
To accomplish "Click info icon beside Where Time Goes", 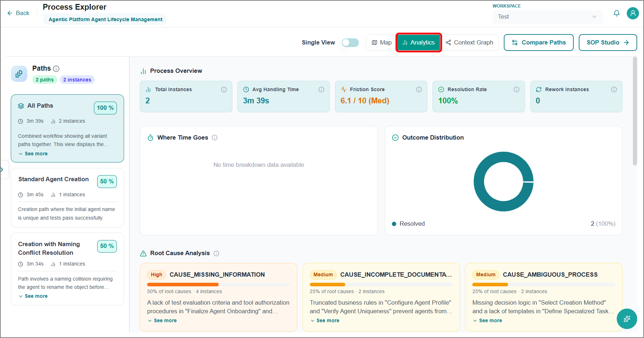I will [214, 137].
